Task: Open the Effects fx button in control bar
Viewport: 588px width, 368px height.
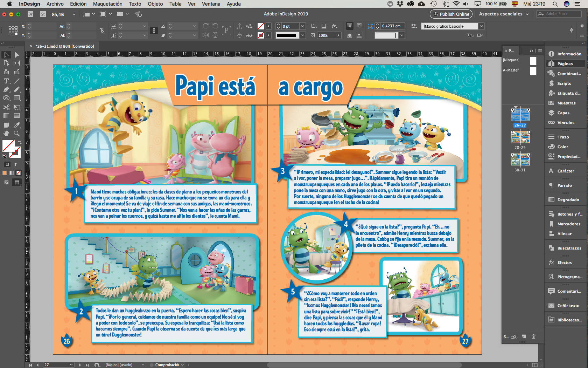Action: (x=335, y=26)
